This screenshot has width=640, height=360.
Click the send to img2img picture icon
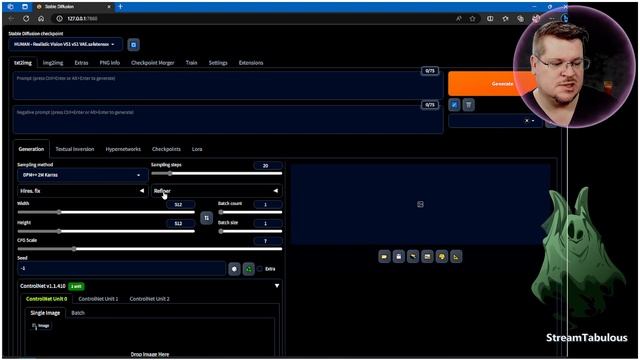[x=427, y=257]
